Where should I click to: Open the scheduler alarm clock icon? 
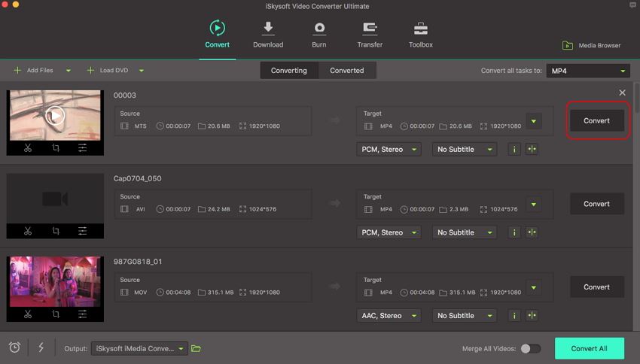[x=14, y=347]
